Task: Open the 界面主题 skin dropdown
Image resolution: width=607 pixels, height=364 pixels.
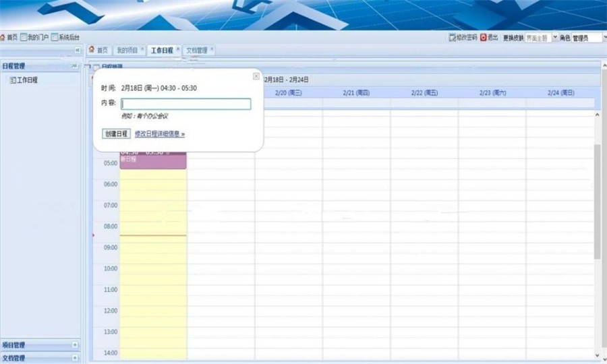Action: (x=555, y=38)
